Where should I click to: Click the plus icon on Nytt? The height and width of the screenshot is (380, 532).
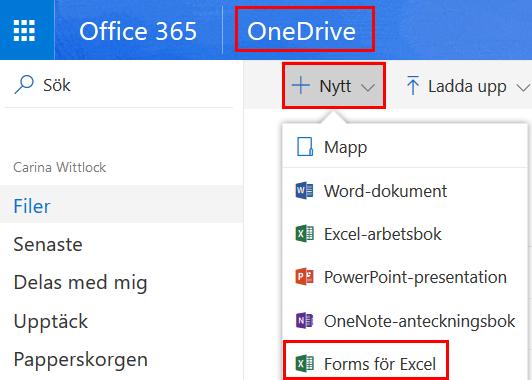(x=301, y=85)
